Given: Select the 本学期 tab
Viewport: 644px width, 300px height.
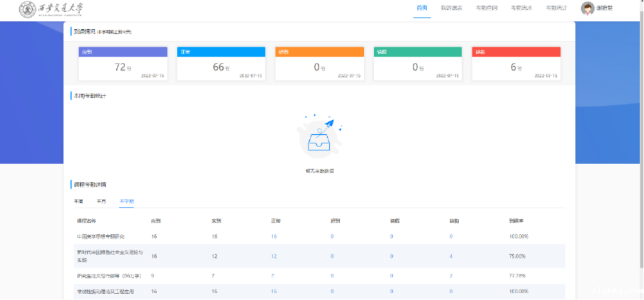Looking at the screenshot, I should [126, 201].
